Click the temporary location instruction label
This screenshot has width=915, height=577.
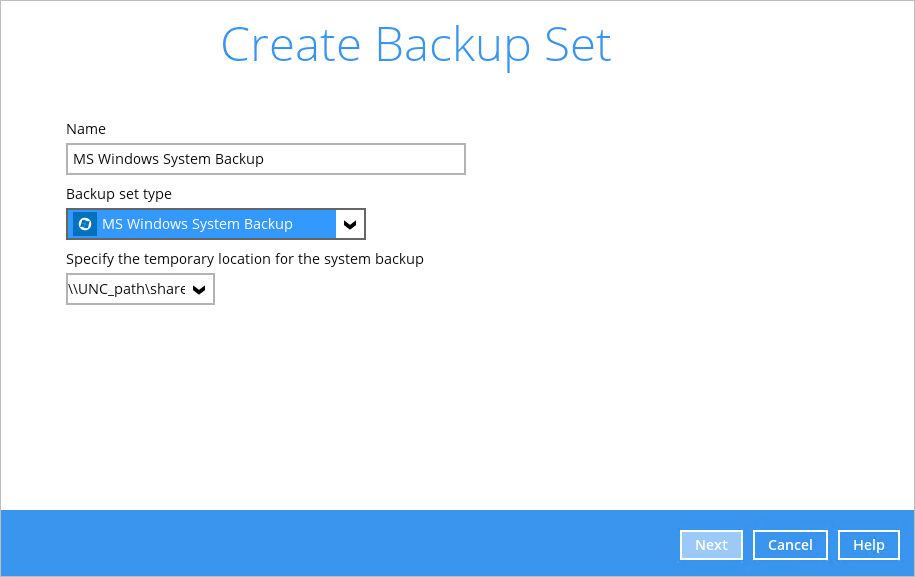click(245, 259)
